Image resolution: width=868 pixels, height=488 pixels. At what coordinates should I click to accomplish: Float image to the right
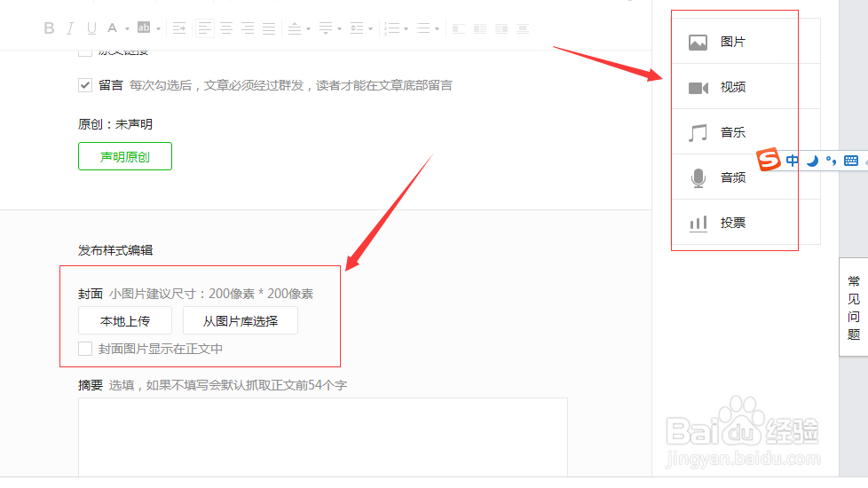pos(501,28)
